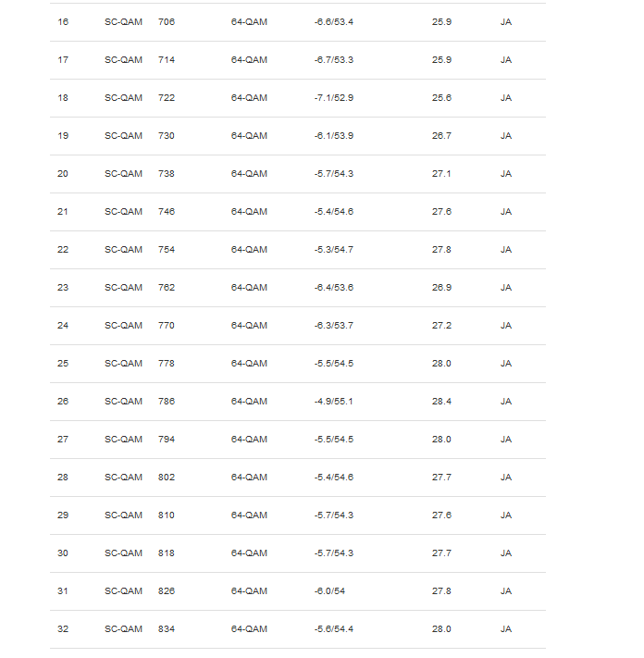Click the 802 frequency cell
This screenshot has width=644, height=658.
tap(167, 477)
